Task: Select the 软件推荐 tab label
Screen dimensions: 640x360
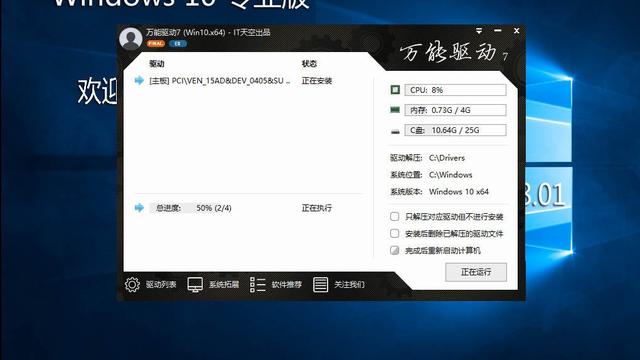Action: (287, 284)
